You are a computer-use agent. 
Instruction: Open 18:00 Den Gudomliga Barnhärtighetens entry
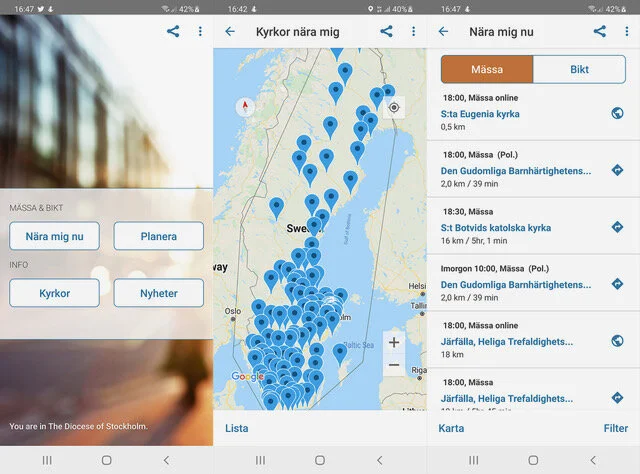(533, 169)
